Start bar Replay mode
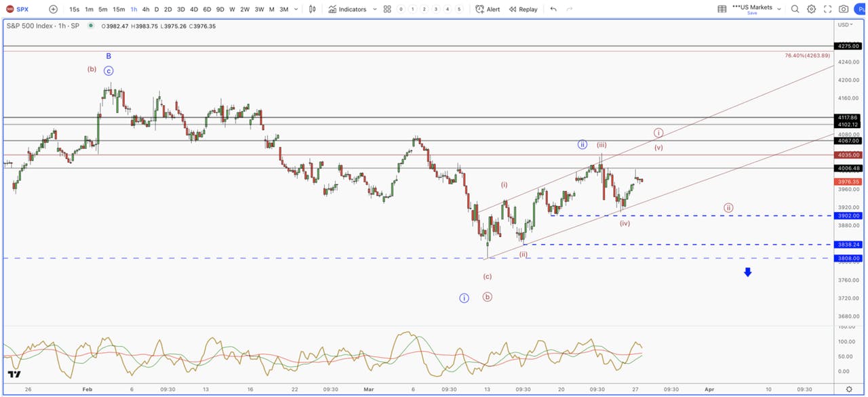This screenshot has width=868, height=397. point(523,9)
